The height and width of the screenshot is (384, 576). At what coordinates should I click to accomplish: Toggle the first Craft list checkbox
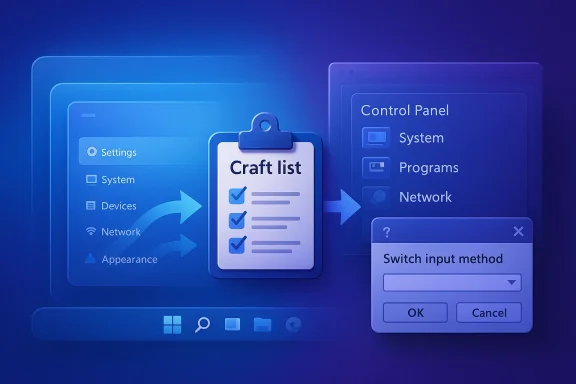[x=237, y=195]
